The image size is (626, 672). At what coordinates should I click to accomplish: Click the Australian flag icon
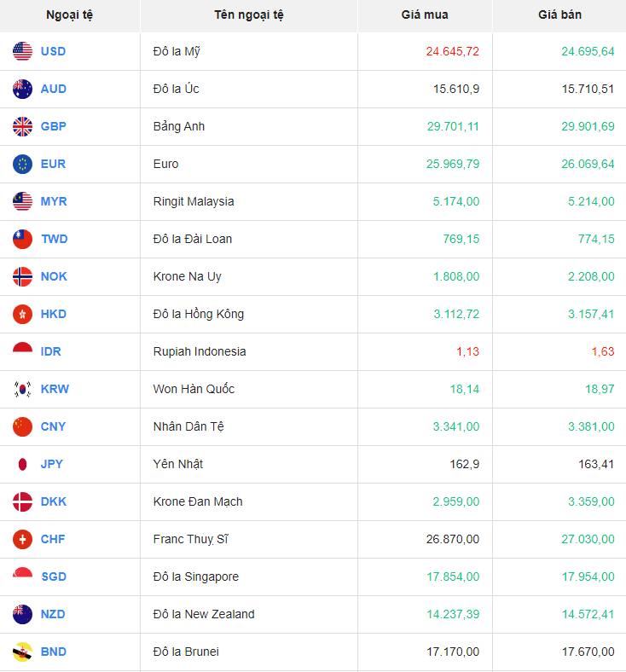[x=23, y=89]
